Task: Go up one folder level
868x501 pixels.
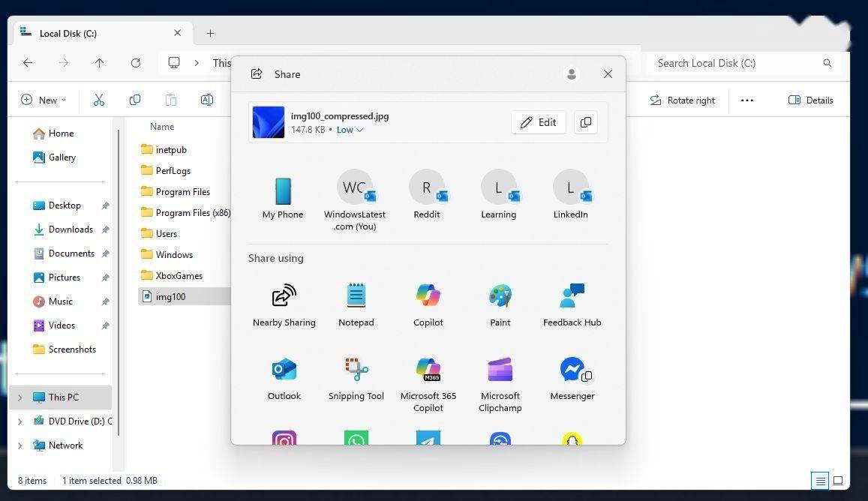Action: tap(100, 63)
